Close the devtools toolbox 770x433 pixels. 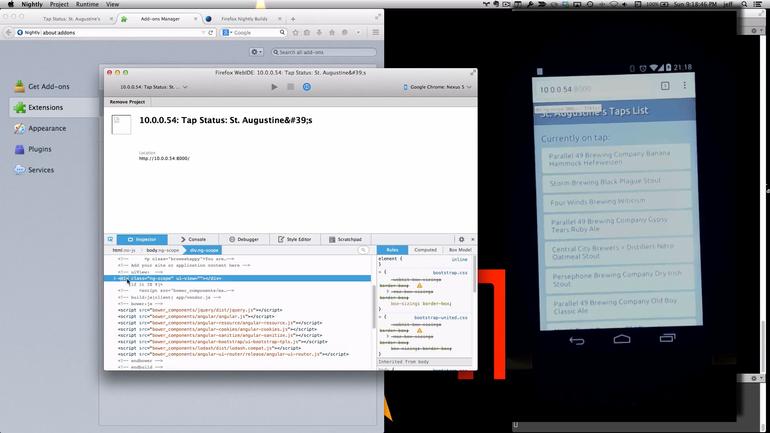point(472,239)
